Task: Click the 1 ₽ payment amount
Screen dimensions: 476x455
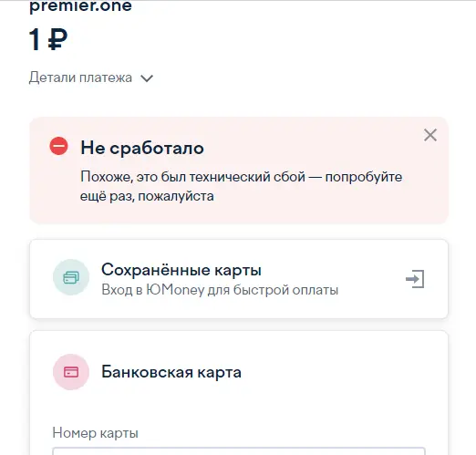Action: point(48,39)
